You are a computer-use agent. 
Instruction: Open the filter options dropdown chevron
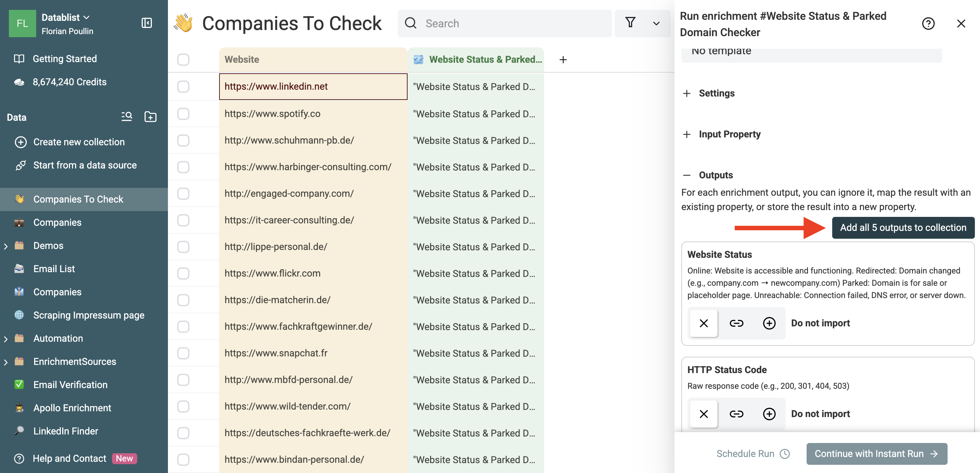click(x=656, y=24)
